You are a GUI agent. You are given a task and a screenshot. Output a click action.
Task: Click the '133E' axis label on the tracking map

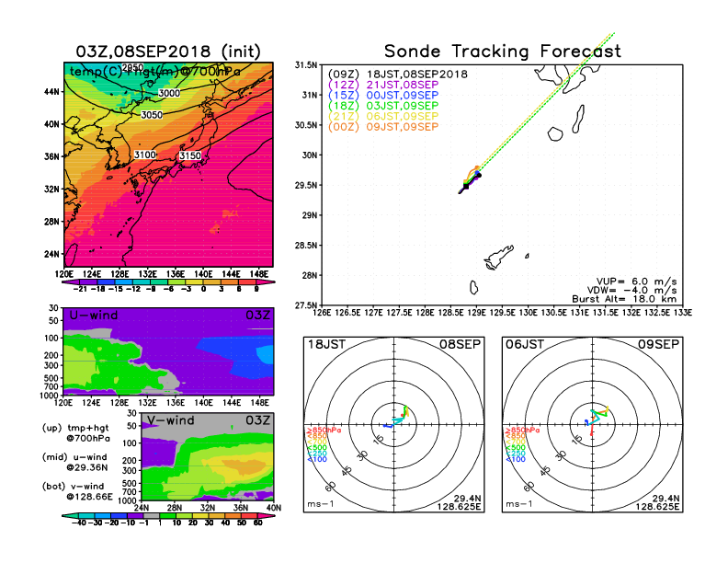[682, 313]
